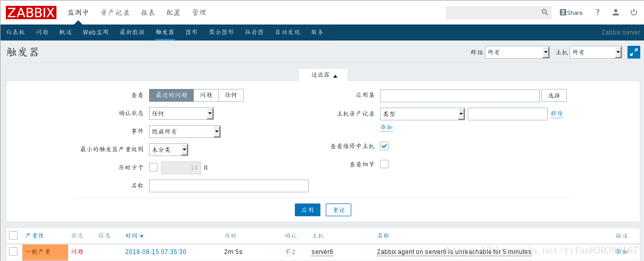
Task: Sort by 名称 column header
Action: point(383,235)
